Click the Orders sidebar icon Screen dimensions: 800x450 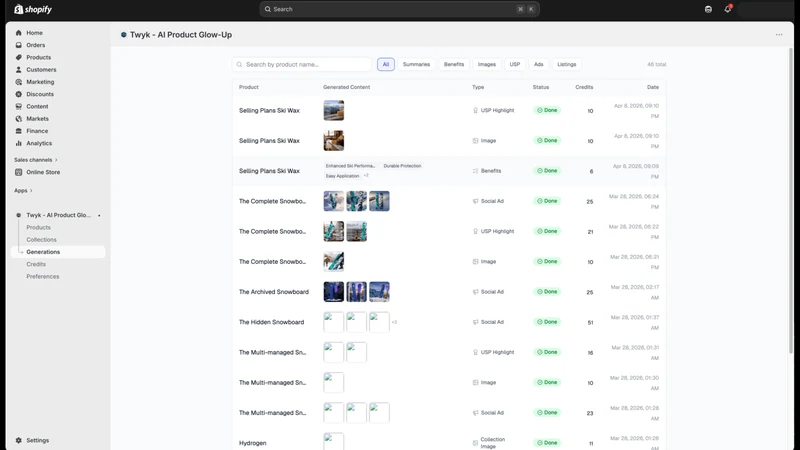tap(19, 45)
